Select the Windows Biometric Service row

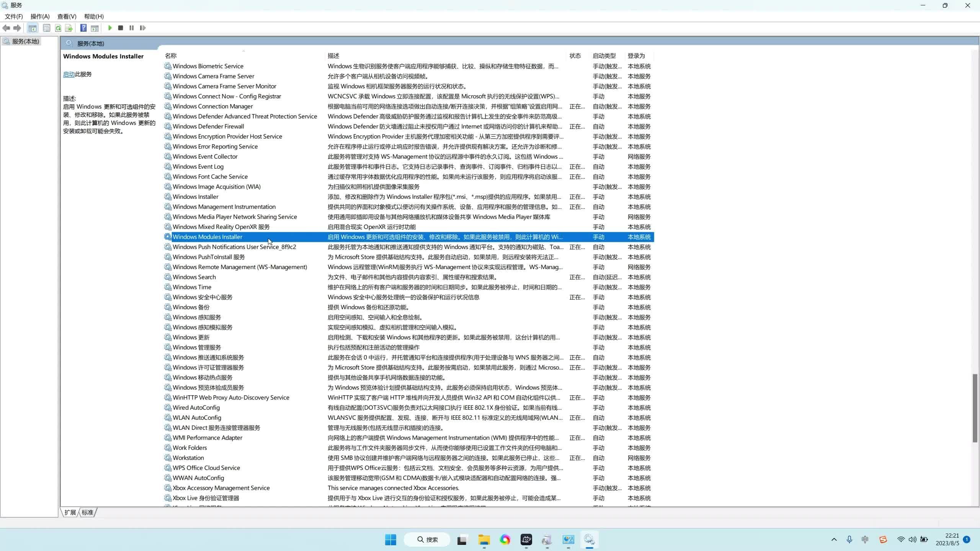click(x=409, y=66)
